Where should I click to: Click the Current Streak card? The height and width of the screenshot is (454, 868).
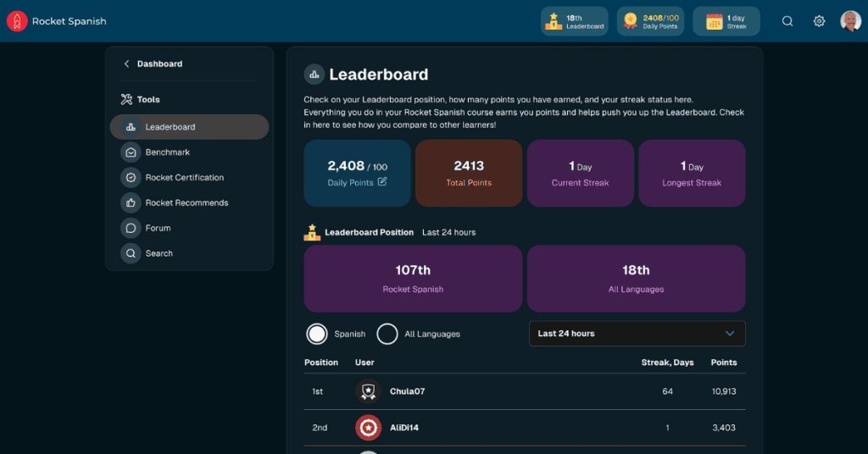click(580, 173)
